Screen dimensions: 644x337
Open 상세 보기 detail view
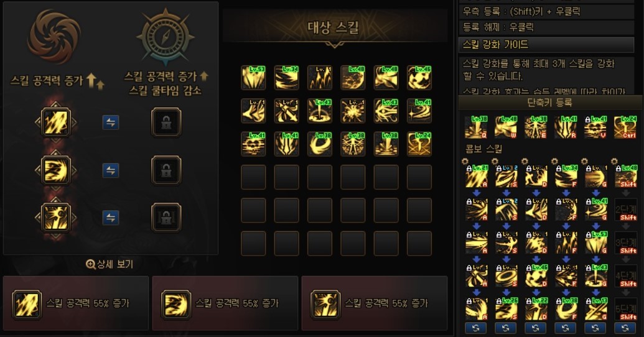pos(110,264)
